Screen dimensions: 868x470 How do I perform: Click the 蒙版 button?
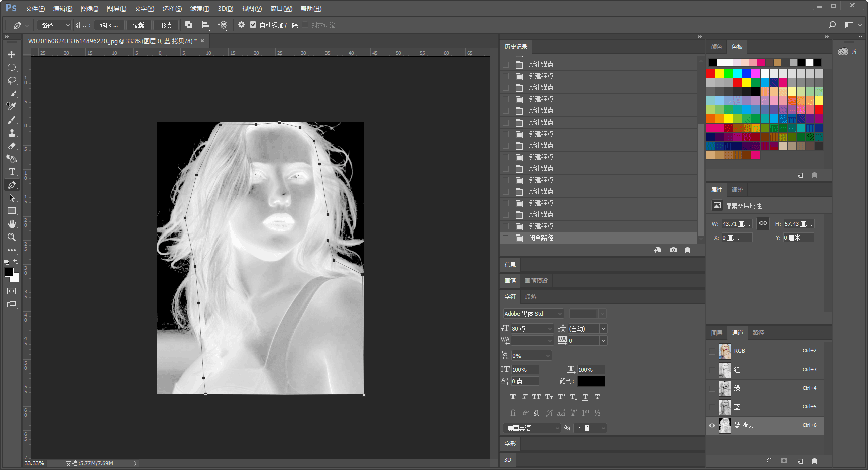(x=139, y=25)
